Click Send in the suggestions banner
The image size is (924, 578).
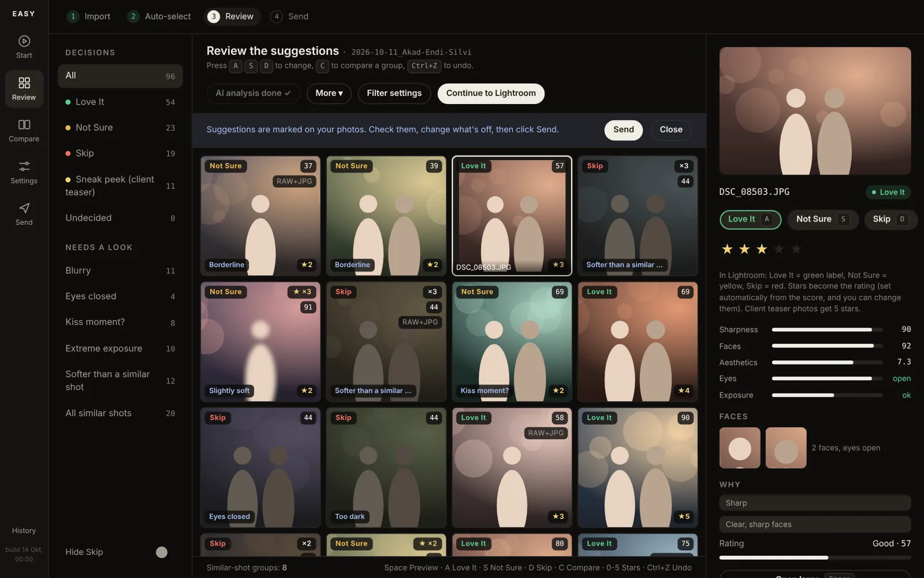click(x=624, y=129)
